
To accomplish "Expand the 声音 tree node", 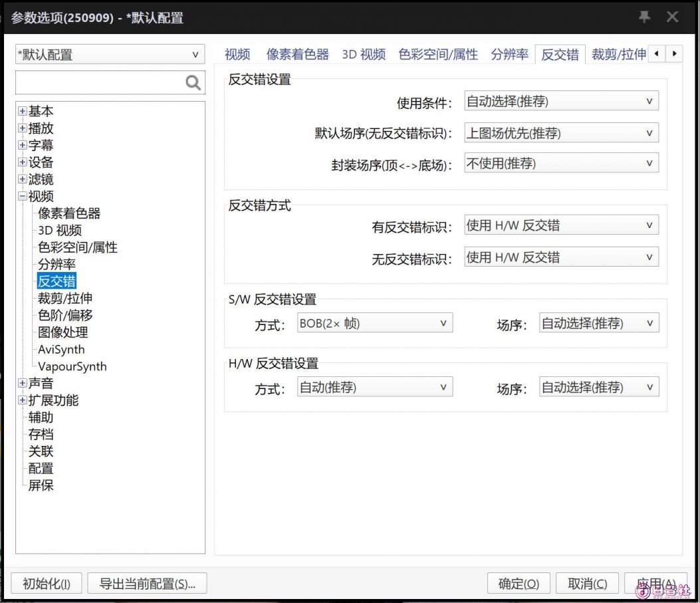I will pyautogui.click(x=21, y=383).
